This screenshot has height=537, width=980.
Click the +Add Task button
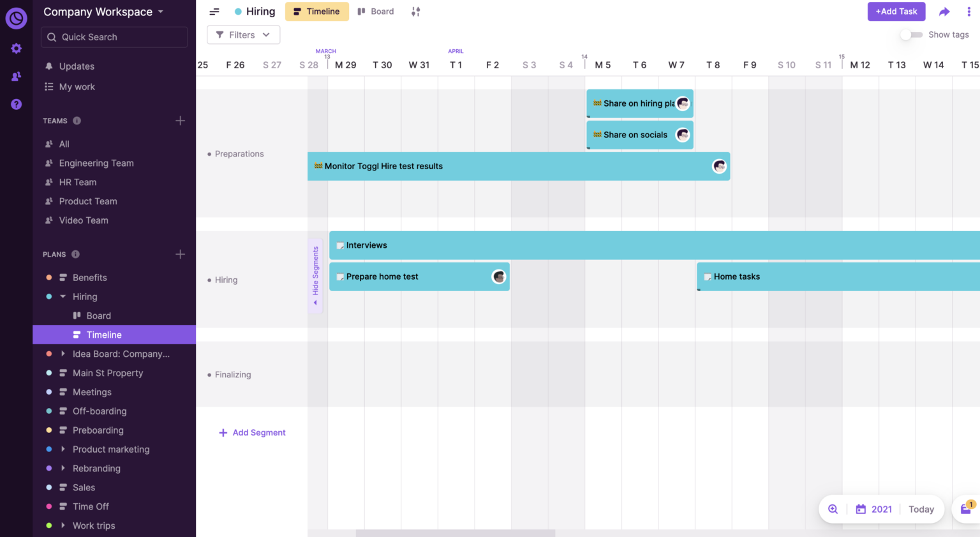[x=896, y=11]
